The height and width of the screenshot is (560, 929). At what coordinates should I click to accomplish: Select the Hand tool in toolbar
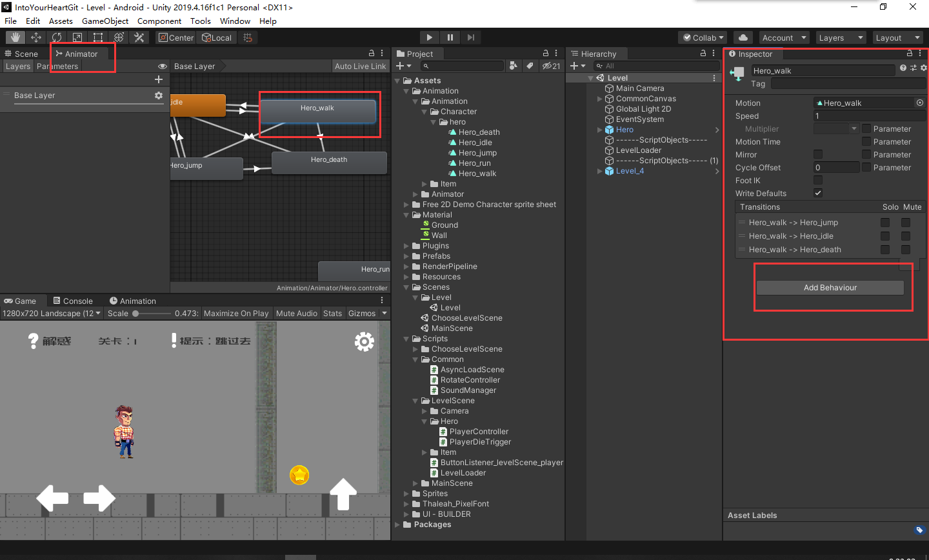point(15,37)
